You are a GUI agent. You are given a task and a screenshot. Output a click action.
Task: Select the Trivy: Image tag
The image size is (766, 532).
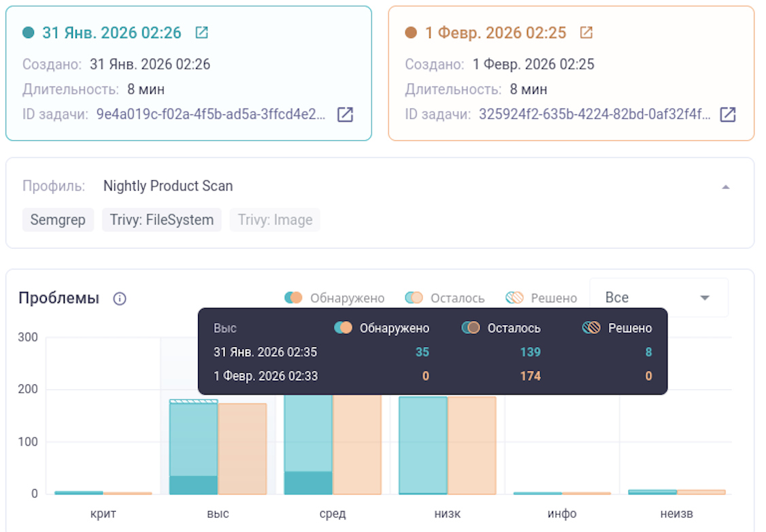tap(275, 220)
